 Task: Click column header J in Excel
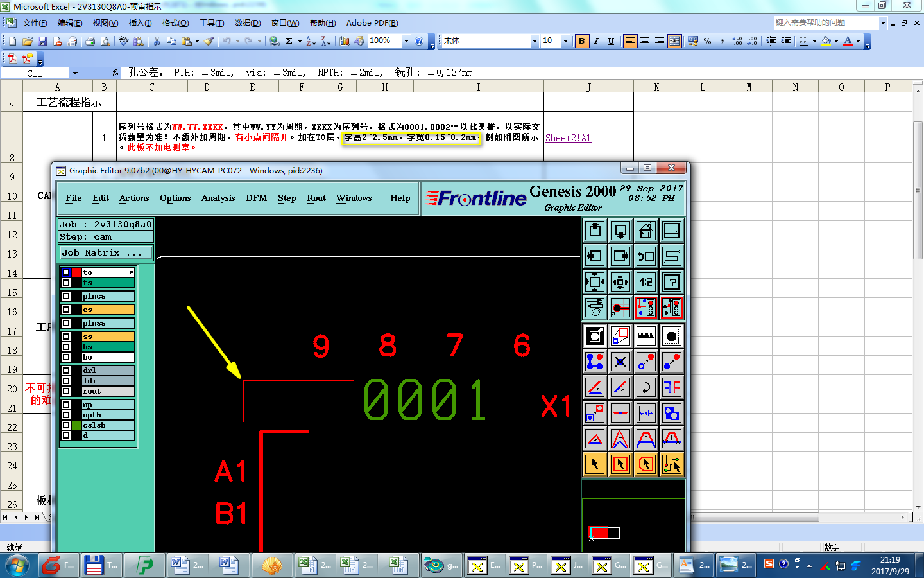pos(588,87)
